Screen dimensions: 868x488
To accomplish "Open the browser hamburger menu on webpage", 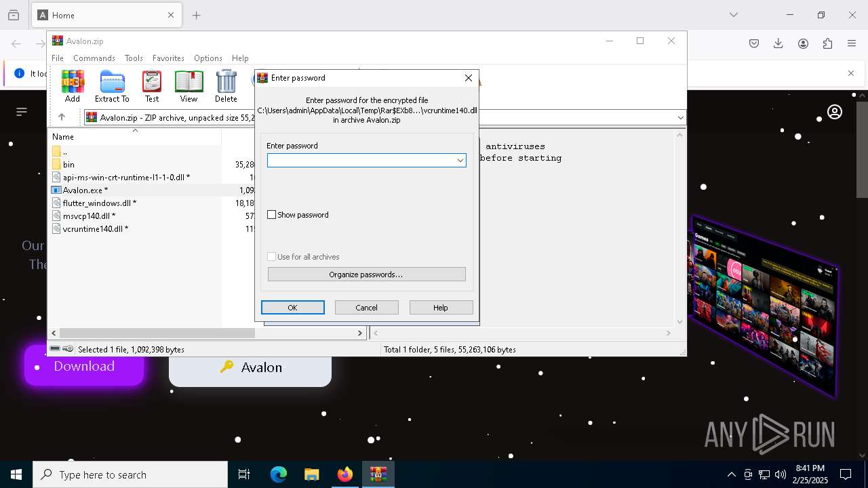I will tap(22, 111).
